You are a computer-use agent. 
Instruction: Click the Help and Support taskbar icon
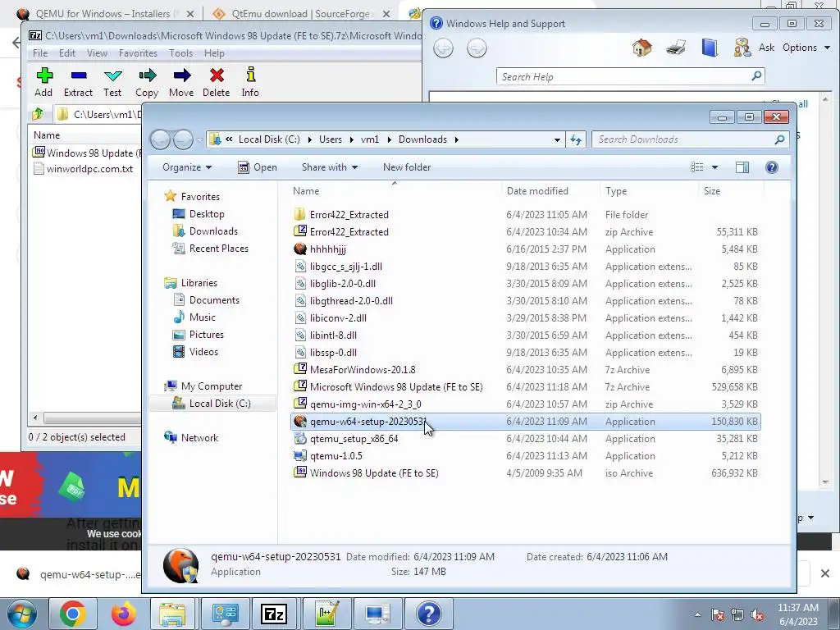coord(428,614)
